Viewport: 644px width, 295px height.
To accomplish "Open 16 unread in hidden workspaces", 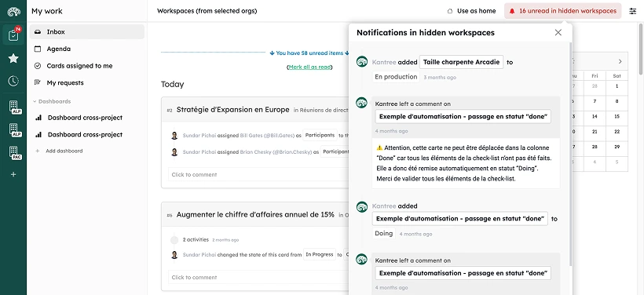I will tap(563, 11).
